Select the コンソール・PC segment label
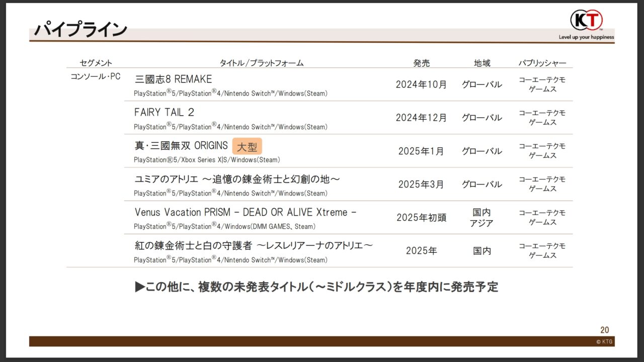The width and height of the screenshot is (644, 362). (x=95, y=76)
